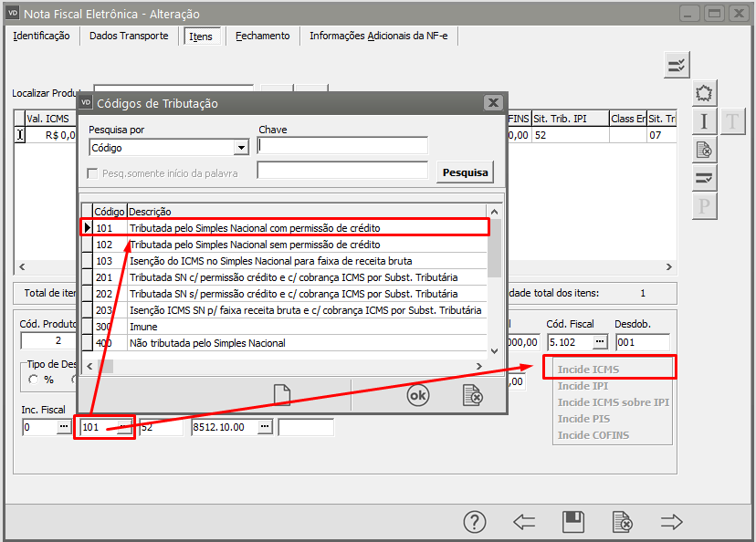Go to previous step with left arrow
Image resolution: width=756 pixels, height=542 pixels.
pos(524,522)
